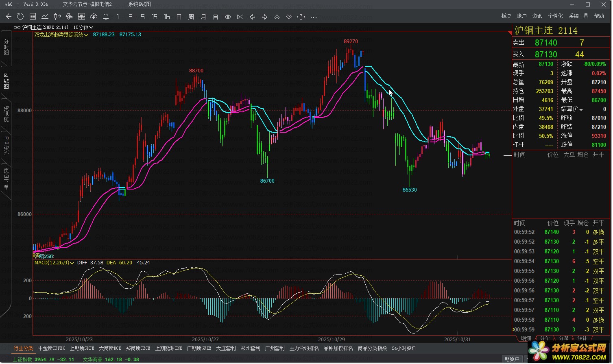613x364 pixels.
Task: Expand the MACD(12,26,9) indicator dropdown
Action: [54, 263]
